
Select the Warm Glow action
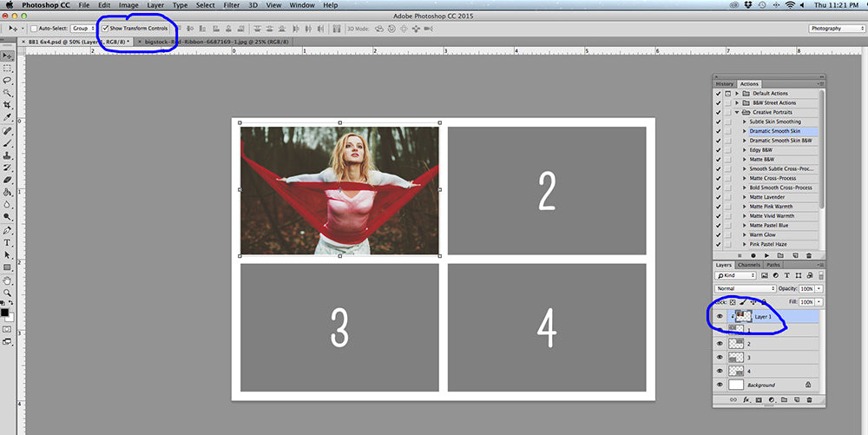point(762,234)
